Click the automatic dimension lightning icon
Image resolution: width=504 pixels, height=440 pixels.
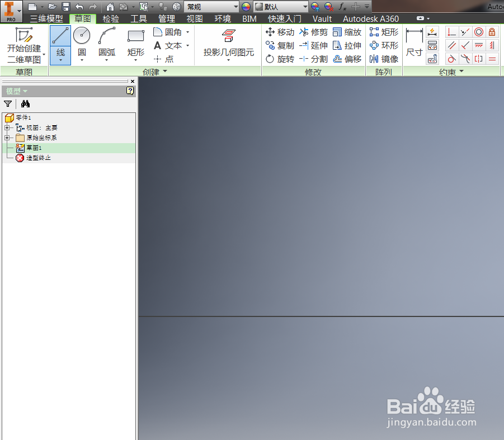(432, 32)
